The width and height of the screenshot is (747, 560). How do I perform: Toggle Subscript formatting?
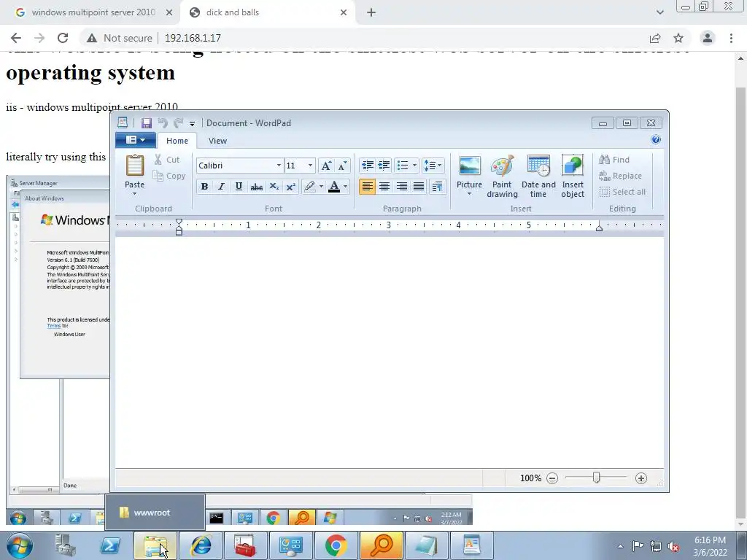click(x=274, y=187)
